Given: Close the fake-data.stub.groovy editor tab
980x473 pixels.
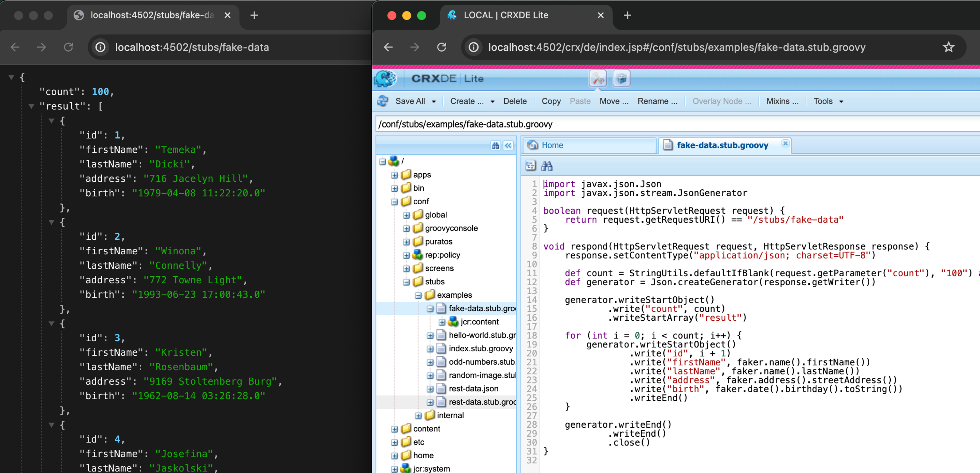Looking at the screenshot, I should pyautogui.click(x=785, y=143).
